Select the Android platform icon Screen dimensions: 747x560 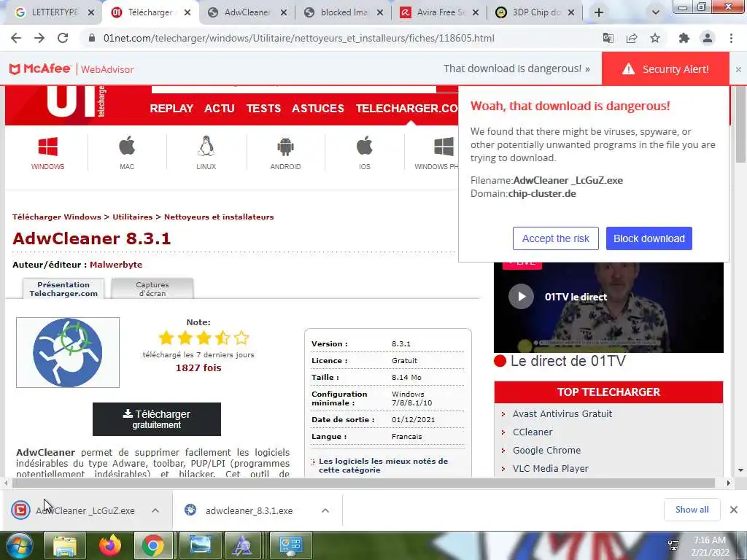[285, 153]
